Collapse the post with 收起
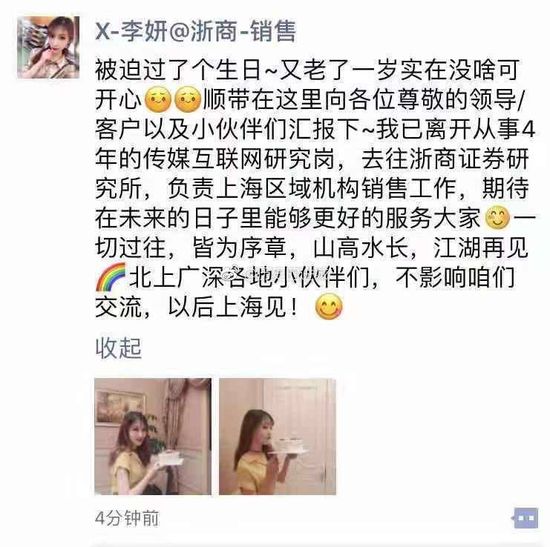Image resolution: width=550 pixels, height=547 pixels. [x=119, y=348]
